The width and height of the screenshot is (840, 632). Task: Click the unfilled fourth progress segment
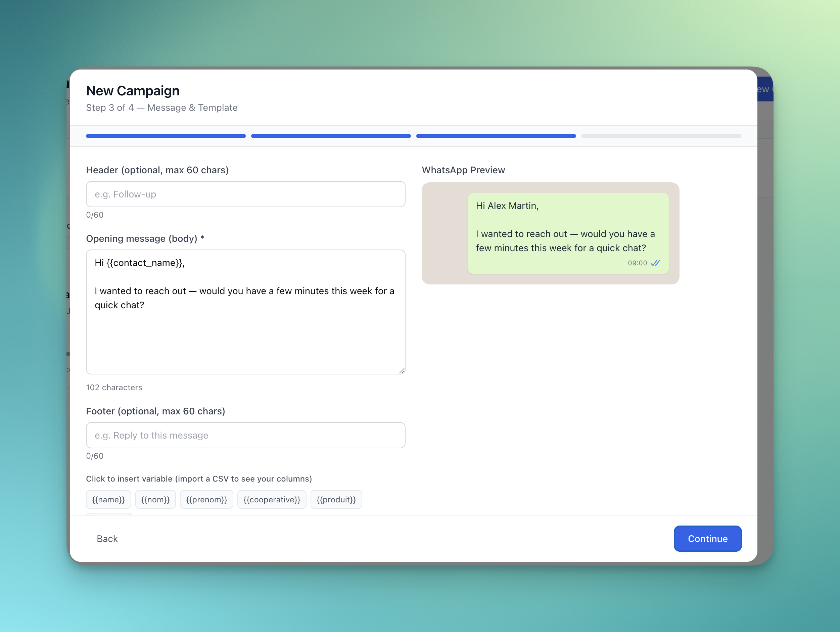click(661, 136)
